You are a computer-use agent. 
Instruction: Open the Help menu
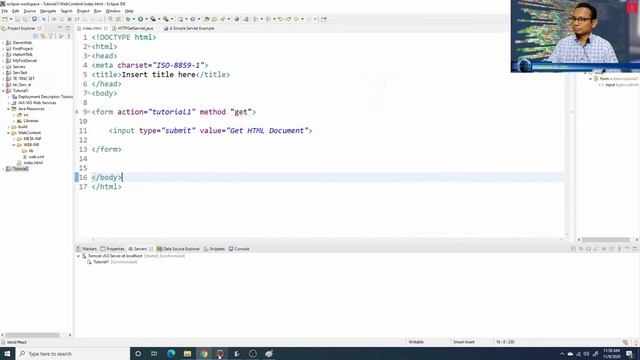[x=129, y=11]
